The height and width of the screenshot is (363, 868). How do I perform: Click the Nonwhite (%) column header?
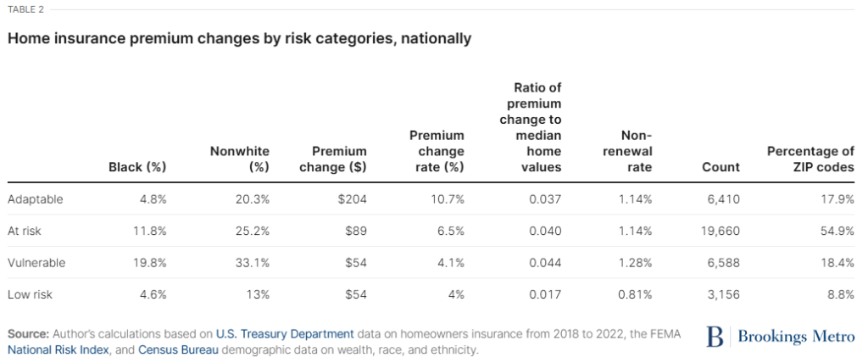pos(239,159)
